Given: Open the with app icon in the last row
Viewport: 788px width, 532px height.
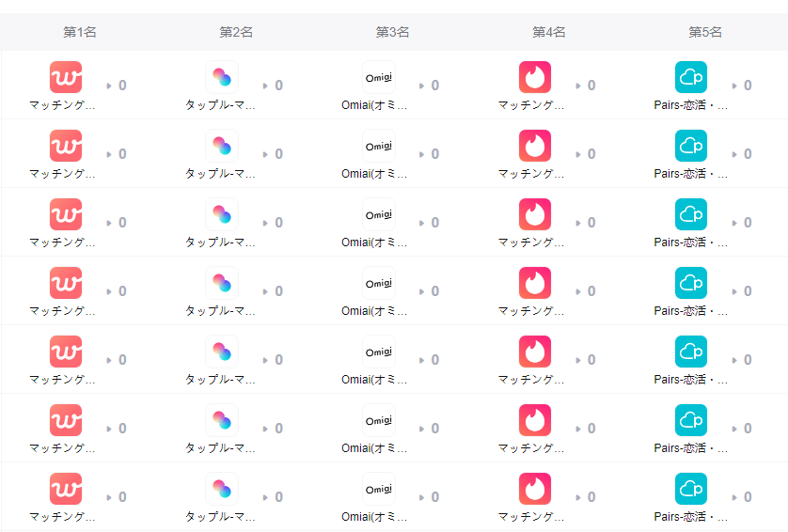Looking at the screenshot, I should [x=66, y=489].
